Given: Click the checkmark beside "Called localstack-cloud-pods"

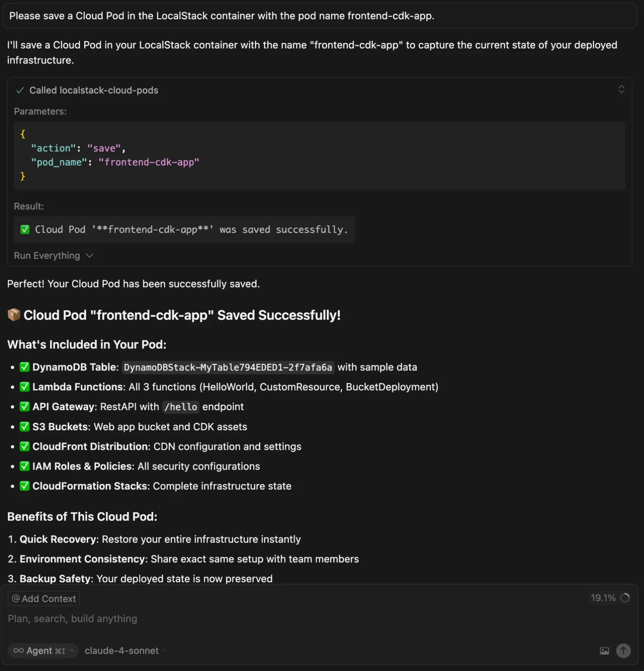Looking at the screenshot, I should [x=20, y=90].
